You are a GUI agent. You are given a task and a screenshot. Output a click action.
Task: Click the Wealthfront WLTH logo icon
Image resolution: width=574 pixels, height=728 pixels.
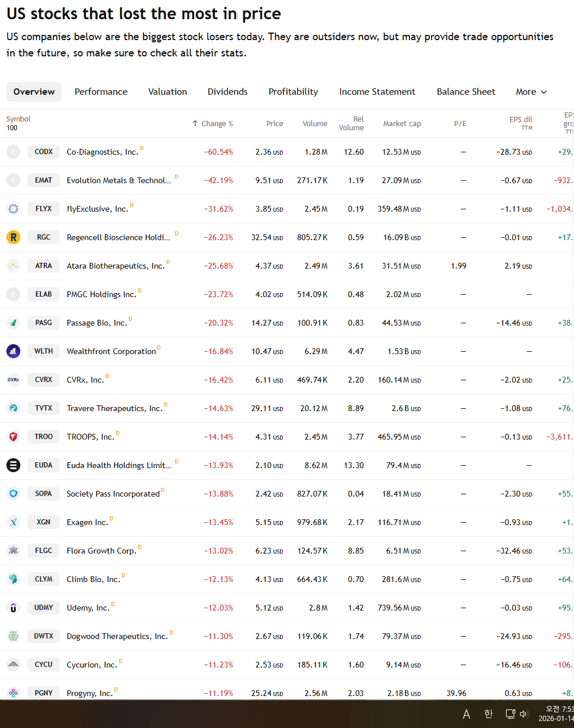13,351
